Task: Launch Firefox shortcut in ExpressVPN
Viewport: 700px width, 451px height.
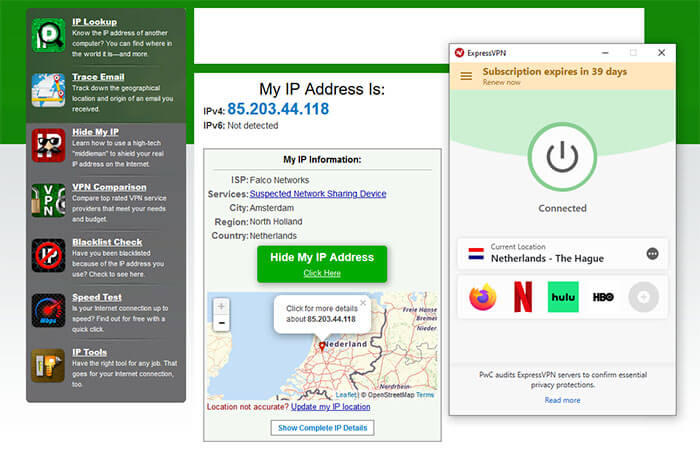Action: tap(483, 297)
